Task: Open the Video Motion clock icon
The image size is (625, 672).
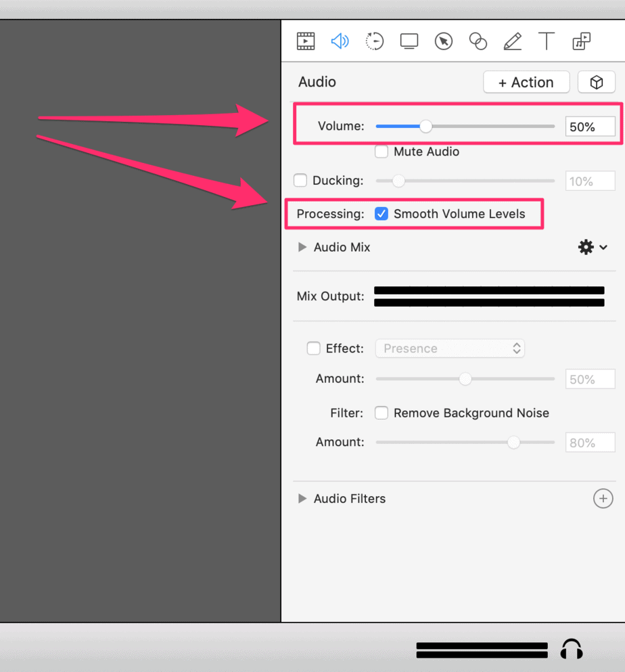Action: (x=374, y=41)
